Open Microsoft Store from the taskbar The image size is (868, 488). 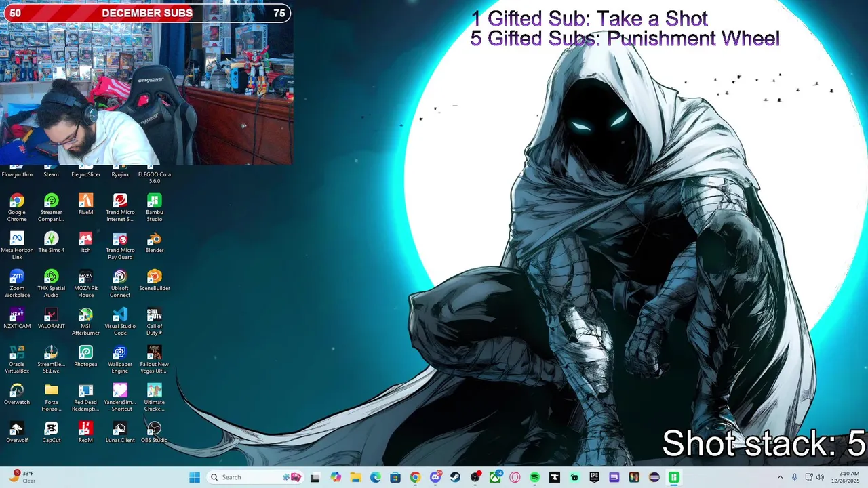tap(395, 477)
